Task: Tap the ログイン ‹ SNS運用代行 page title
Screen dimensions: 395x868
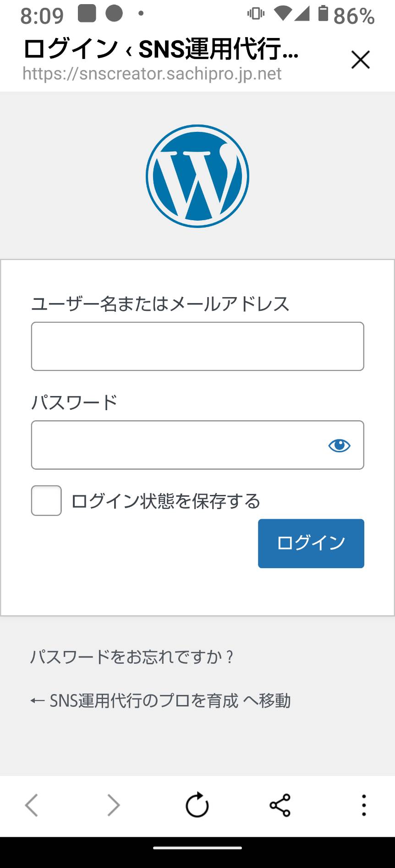Action: pos(161,49)
